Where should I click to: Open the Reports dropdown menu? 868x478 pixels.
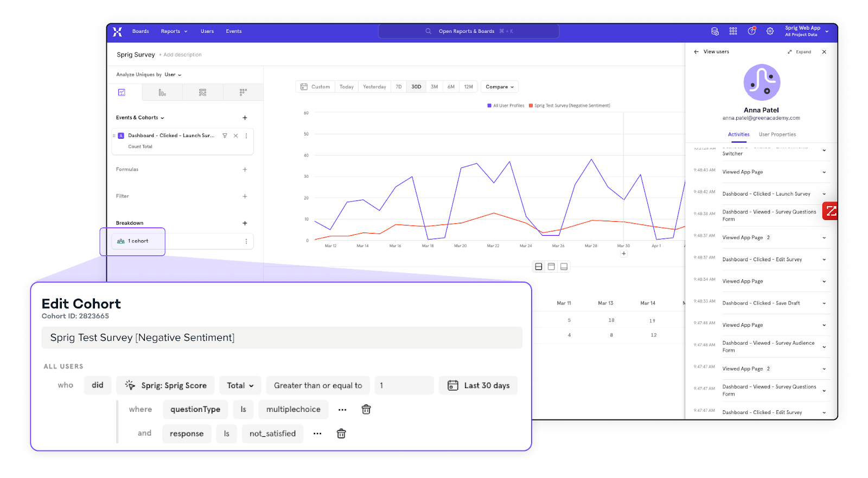tap(174, 31)
